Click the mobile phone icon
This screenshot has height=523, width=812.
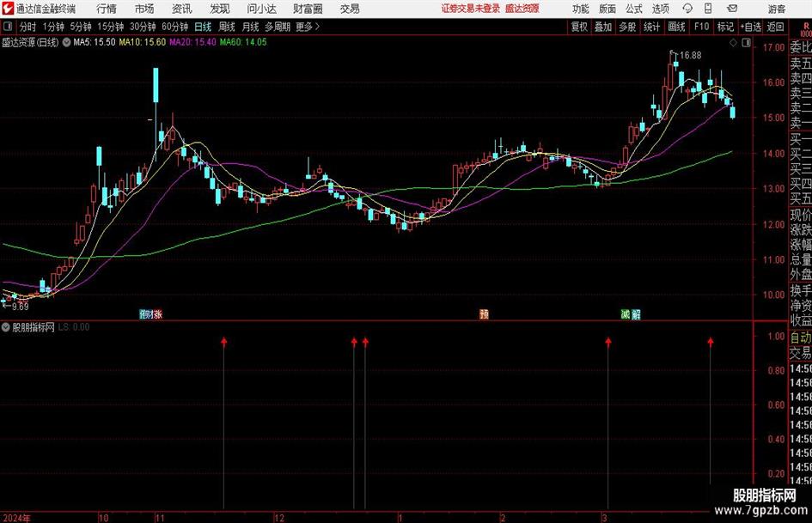click(708, 9)
